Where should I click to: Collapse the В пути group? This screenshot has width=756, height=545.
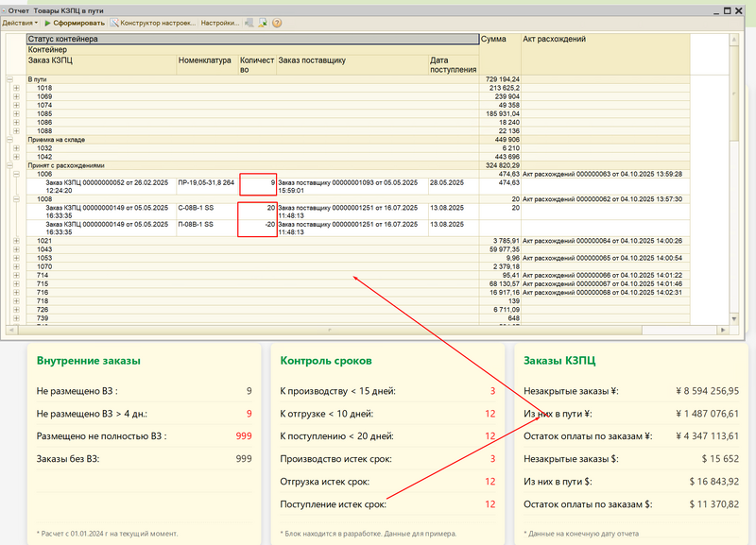pyautogui.click(x=9, y=79)
